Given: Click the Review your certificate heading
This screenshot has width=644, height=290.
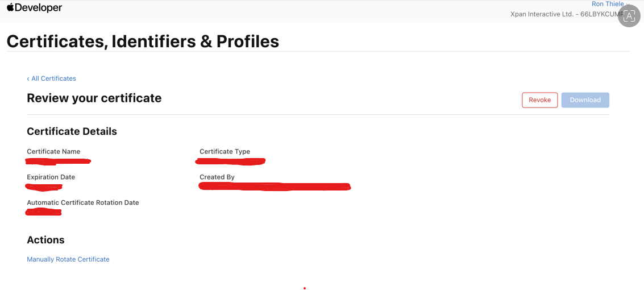Looking at the screenshot, I should tap(94, 98).
